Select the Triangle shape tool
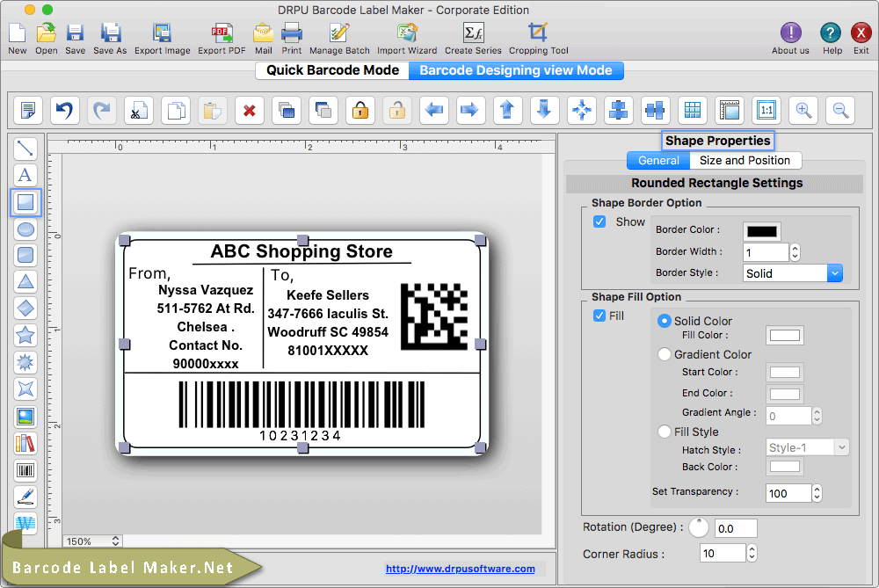The width and height of the screenshot is (879, 588). point(25,282)
